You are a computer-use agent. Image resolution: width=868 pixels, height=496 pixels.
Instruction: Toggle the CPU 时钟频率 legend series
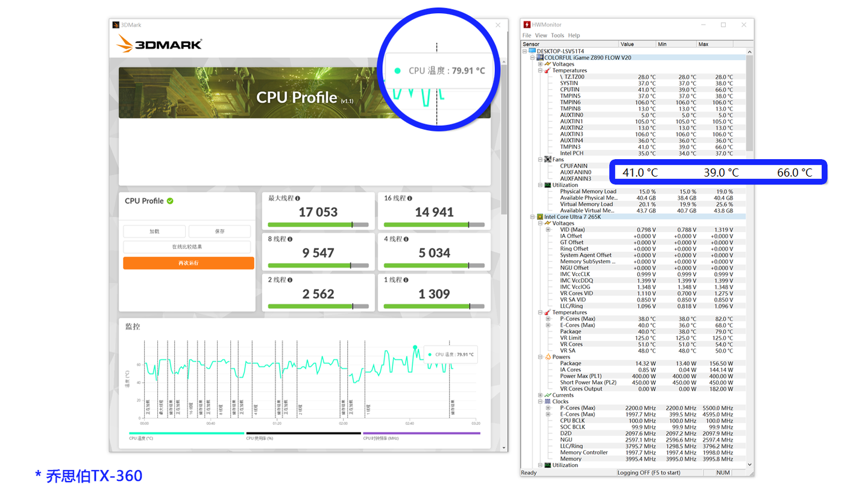pyautogui.click(x=421, y=436)
